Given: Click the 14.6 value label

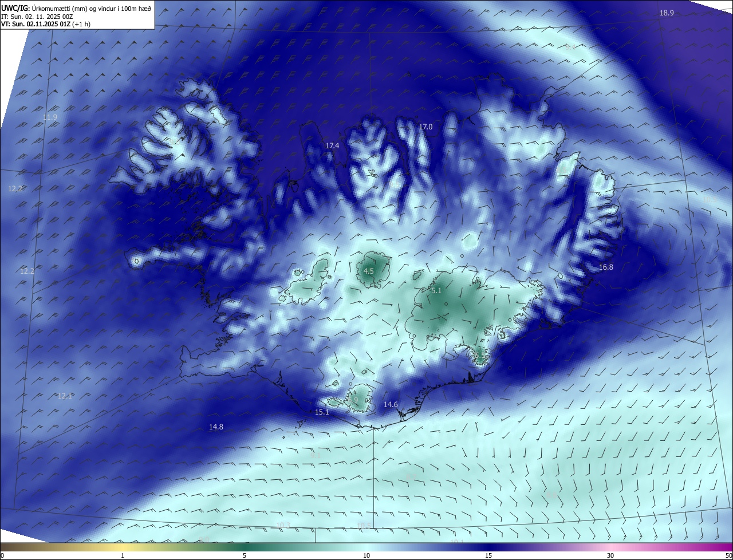Looking at the screenshot, I should point(391,405).
